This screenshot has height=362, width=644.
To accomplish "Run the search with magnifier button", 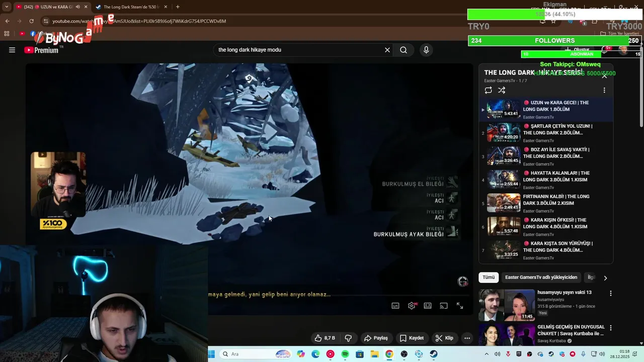I will click(404, 50).
